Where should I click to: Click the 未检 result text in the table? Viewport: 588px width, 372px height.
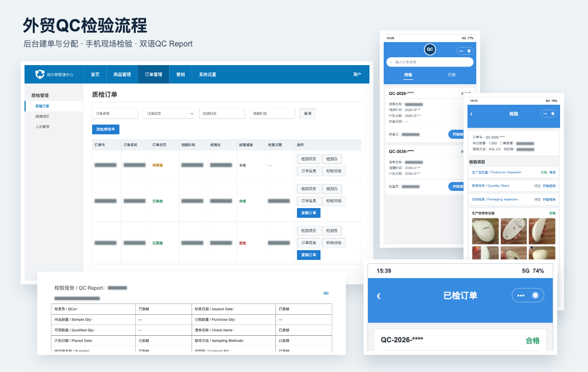coord(243,165)
